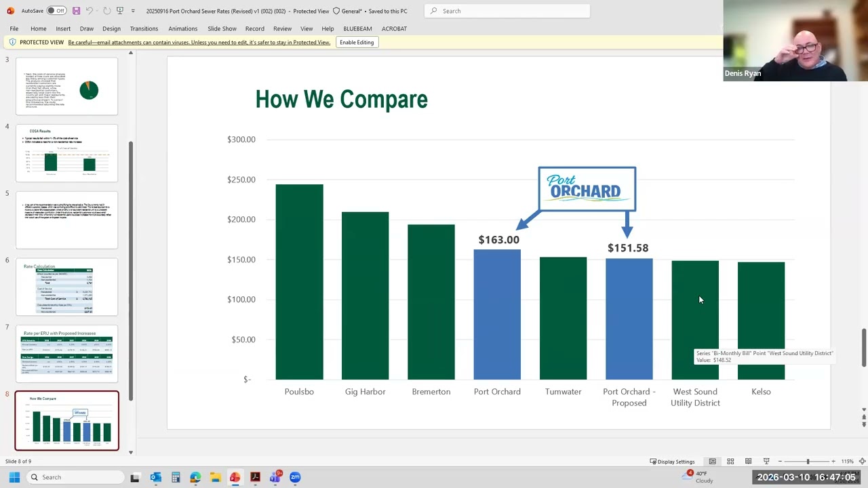Show the Animations tab
This screenshot has height=488, width=868.
pyautogui.click(x=182, y=28)
